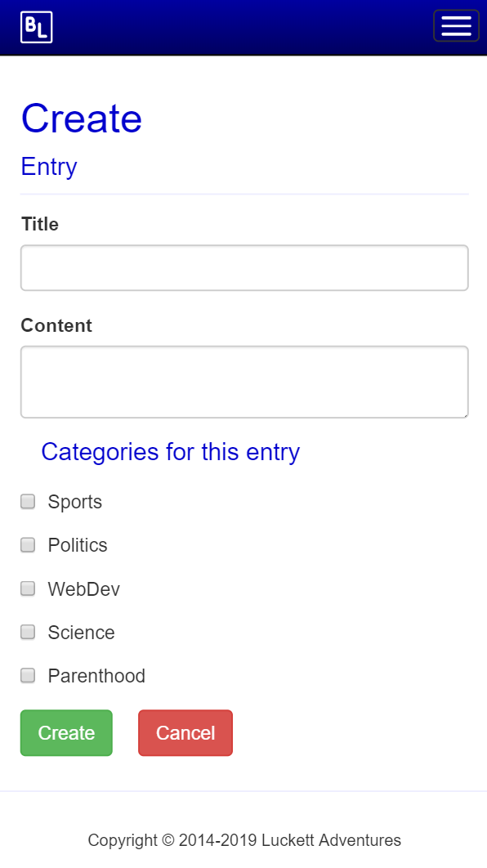Image resolution: width=487 pixels, height=868 pixels.
Task: Check the Sports category checkbox
Action: click(28, 502)
